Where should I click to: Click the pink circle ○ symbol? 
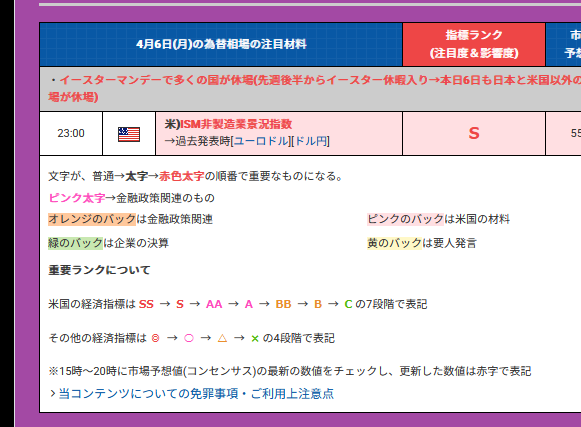(189, 338)
